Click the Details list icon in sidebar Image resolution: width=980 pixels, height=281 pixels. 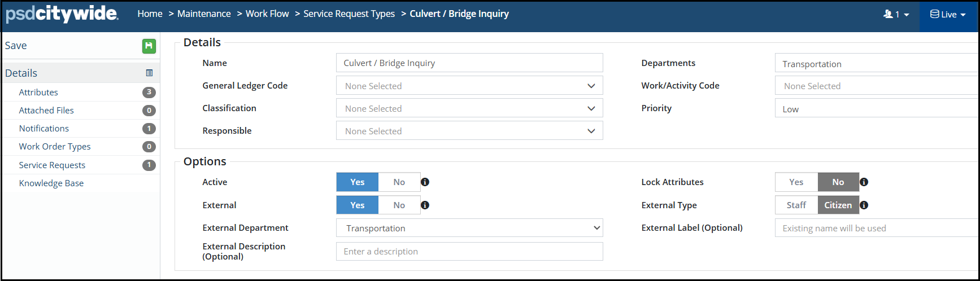149,73
